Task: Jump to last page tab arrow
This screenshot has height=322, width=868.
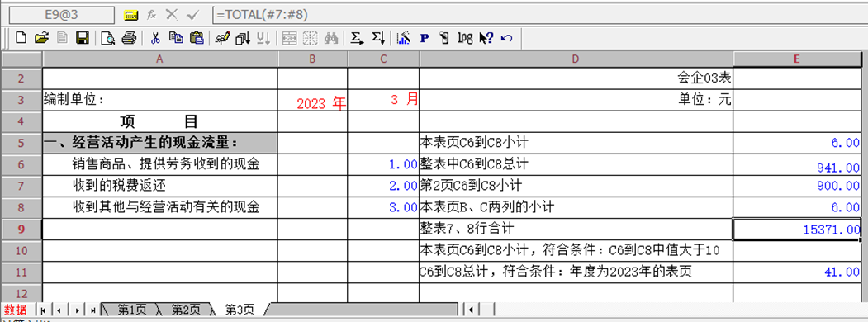Action: pyautogui.click(x=93, y=310)
